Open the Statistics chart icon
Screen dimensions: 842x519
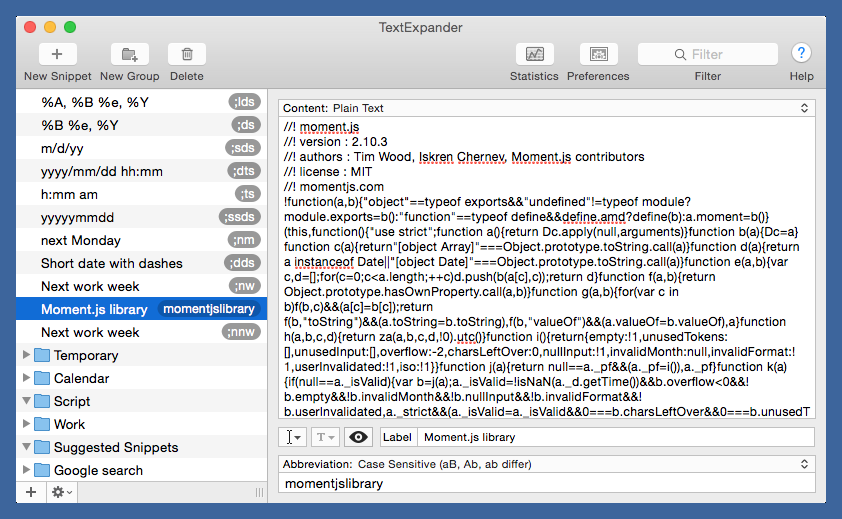(x=534, y=55)
